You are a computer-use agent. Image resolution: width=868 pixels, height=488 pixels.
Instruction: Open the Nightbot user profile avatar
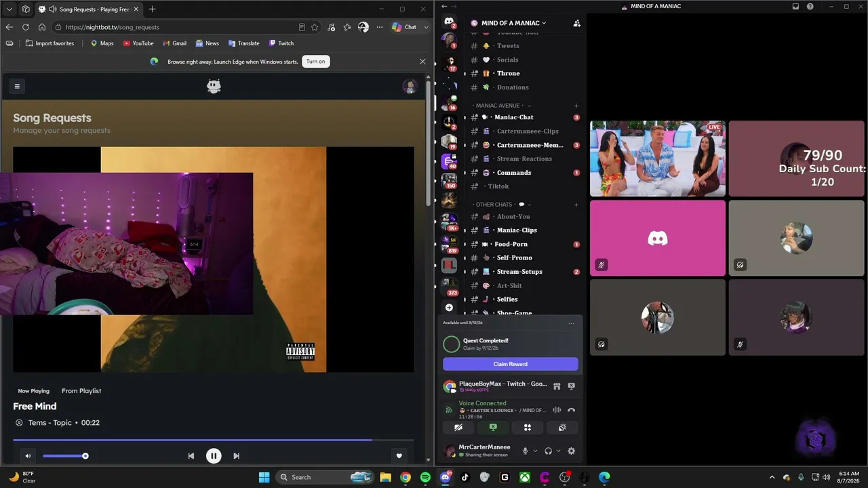click(410, 86)
